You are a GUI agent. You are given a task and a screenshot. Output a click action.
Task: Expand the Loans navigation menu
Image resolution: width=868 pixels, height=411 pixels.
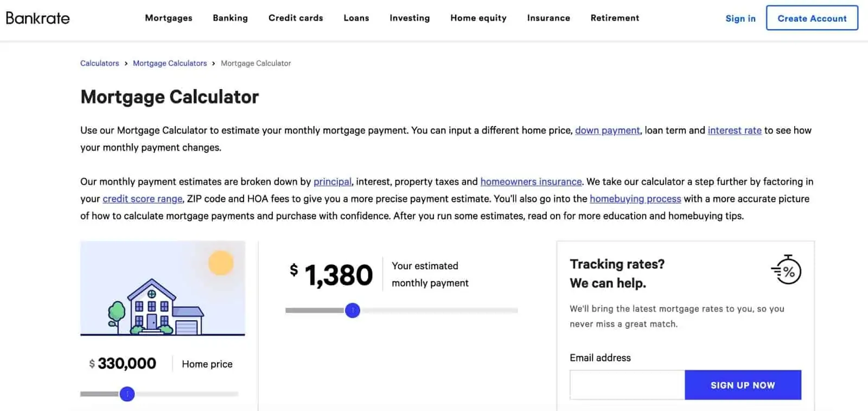coord(356,18)
